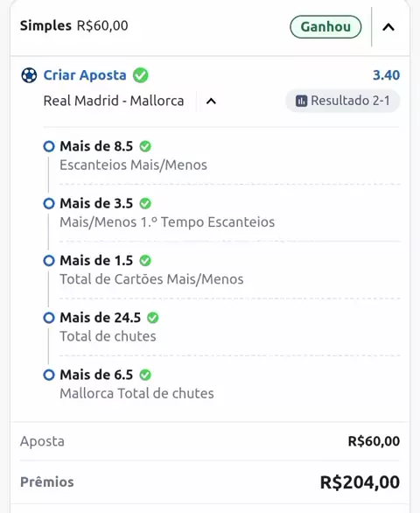The image size is (420, 513).
Task: Click the green check beside Mais de 3.5
Action: click(x=145, y=203)
